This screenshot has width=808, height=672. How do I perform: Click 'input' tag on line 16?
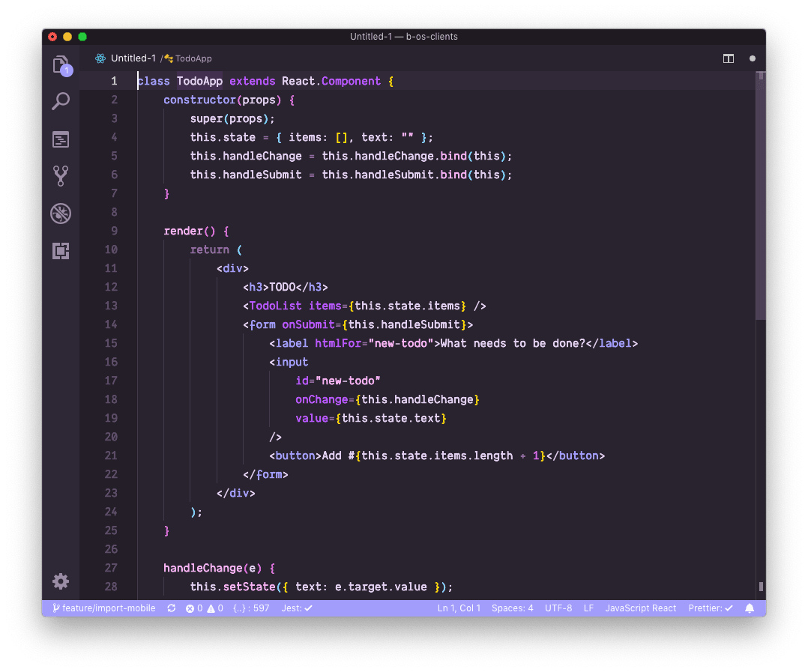[292, 362]
